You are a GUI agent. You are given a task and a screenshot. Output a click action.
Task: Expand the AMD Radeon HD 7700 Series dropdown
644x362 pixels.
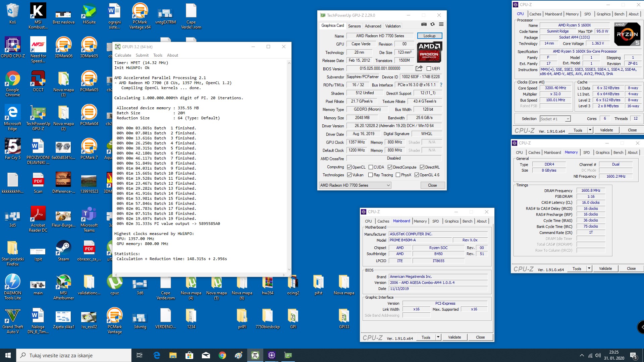coord(355,185)
